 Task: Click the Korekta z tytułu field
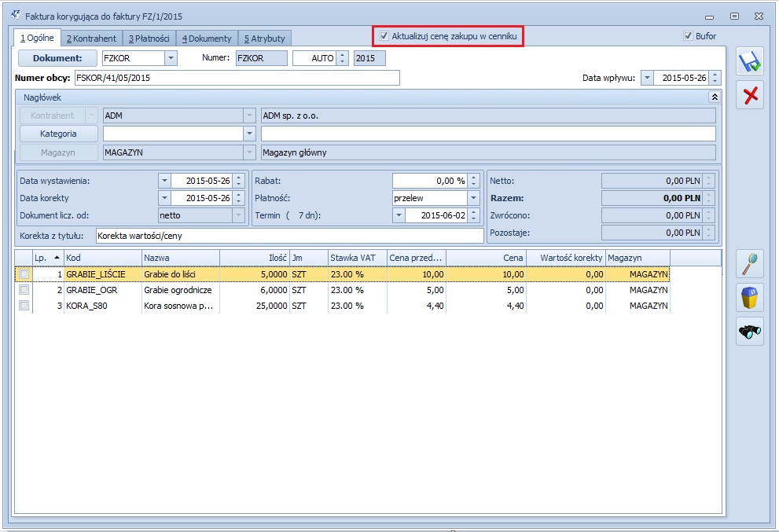coord(289,236)
